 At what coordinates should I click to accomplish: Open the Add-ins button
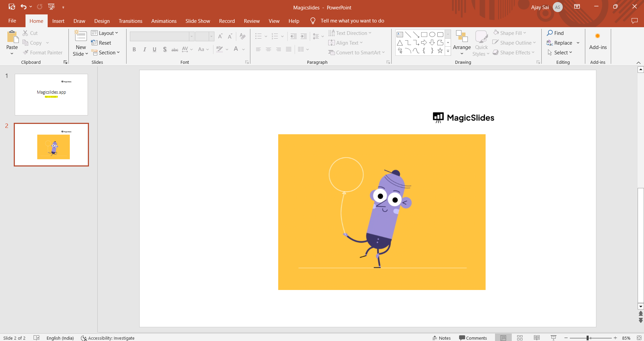(x=598, y=42)
